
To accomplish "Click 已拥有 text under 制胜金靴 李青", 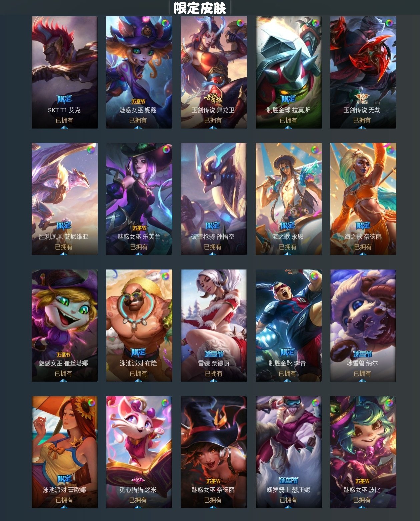I will coord(287,373).
